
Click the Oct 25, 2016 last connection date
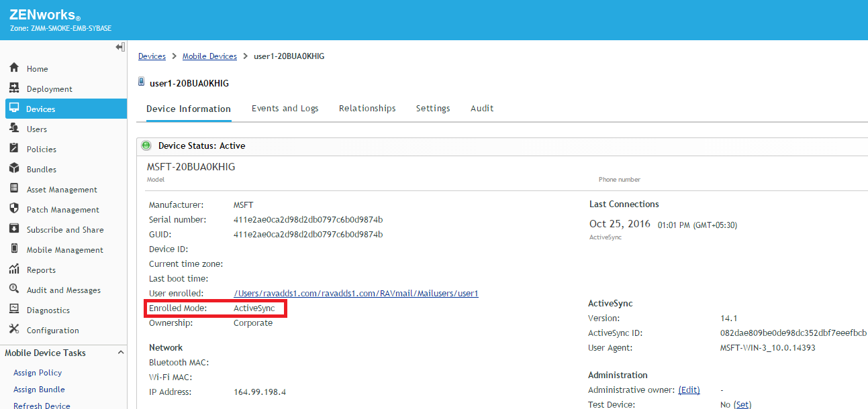click(620, 224)
